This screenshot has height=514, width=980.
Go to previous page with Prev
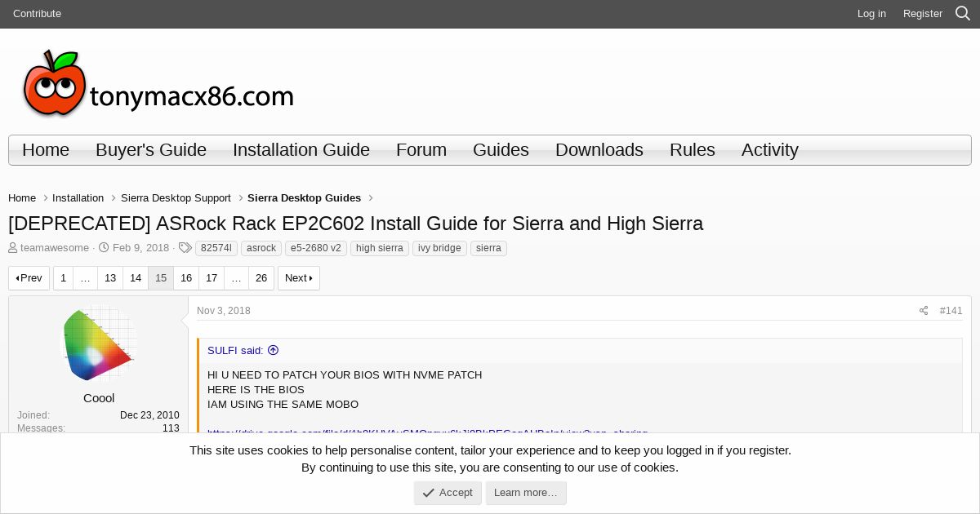[x=29, y=278]
